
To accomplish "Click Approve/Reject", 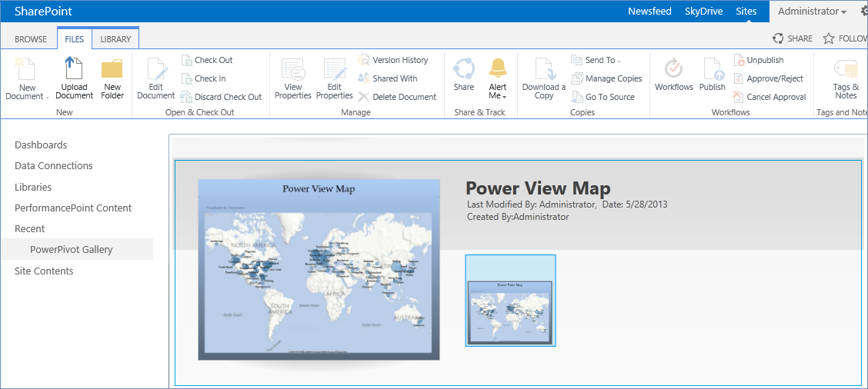I will tap(769, 78).
